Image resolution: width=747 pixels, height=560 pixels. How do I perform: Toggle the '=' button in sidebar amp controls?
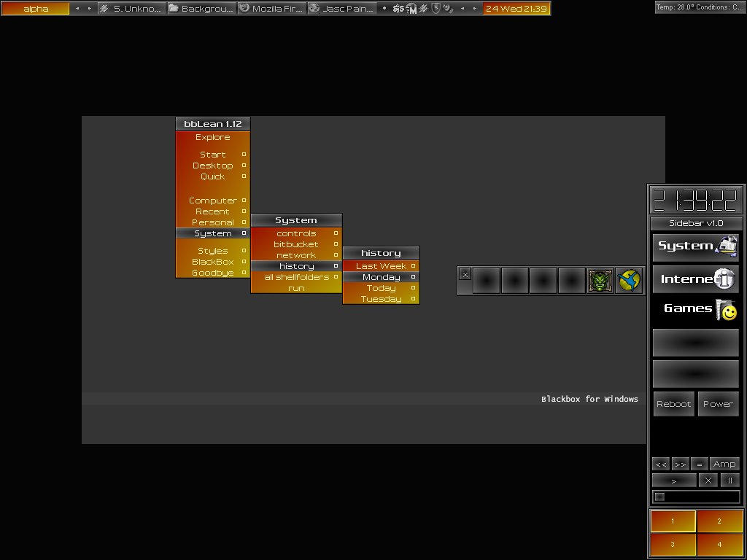[x=699, y=464]
